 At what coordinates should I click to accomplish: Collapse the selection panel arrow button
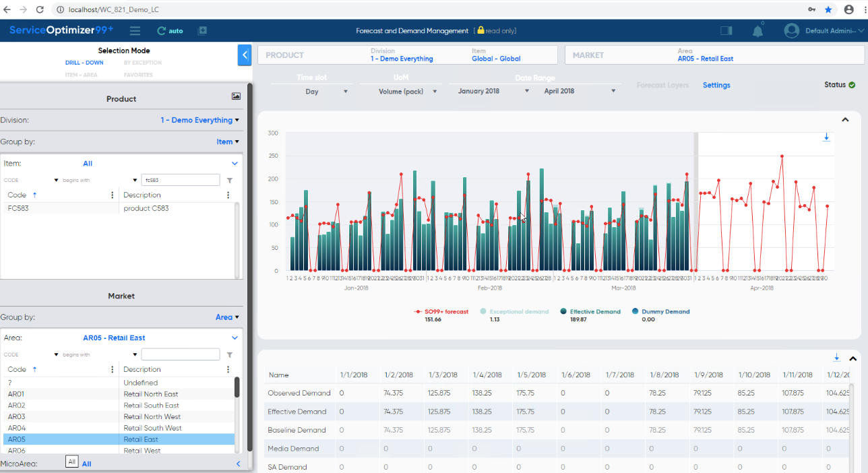tap(245, 55)
